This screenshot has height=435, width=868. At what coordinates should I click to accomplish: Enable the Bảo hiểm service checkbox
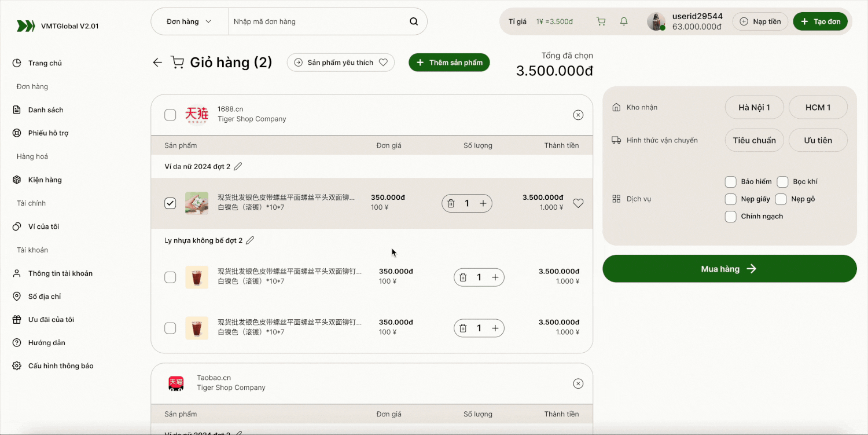(x=730, y=182)
